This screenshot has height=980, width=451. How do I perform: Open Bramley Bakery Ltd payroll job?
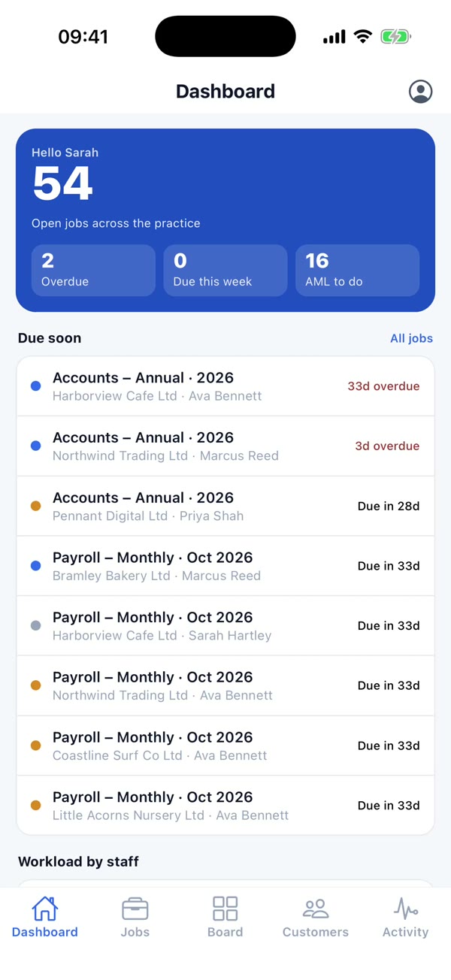pyautogui.click(x=225, y=566)
